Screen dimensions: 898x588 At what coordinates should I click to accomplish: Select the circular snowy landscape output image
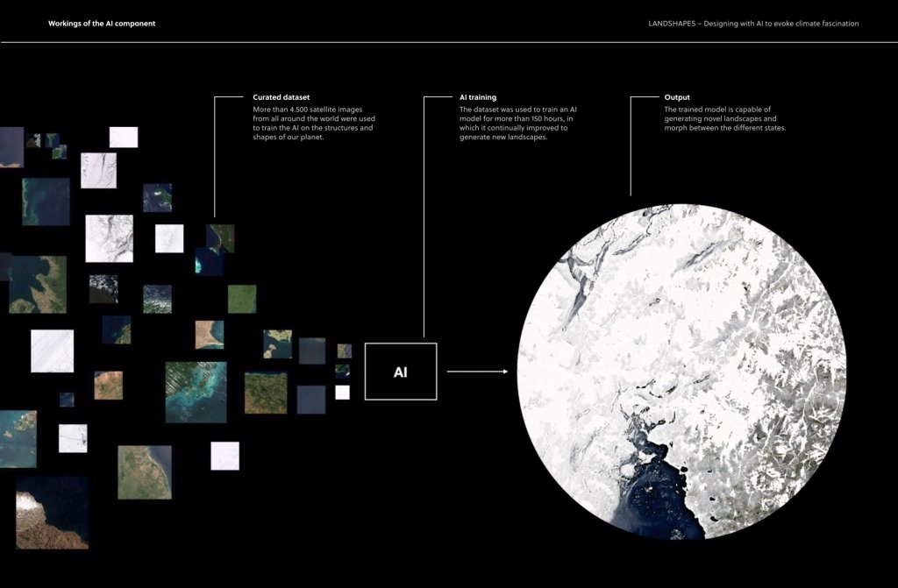[681, 372]
